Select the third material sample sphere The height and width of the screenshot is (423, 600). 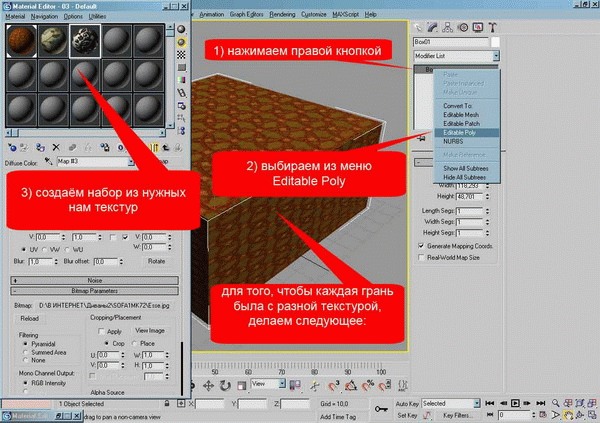point(83,40)
